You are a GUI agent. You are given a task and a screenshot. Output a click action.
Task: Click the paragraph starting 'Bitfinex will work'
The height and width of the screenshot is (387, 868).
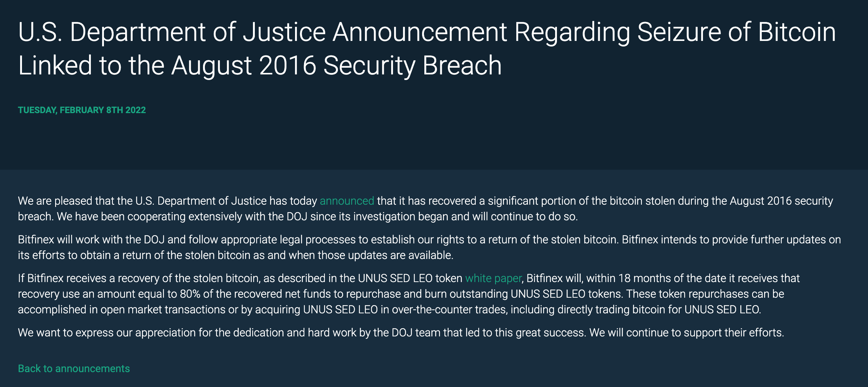[430, 247]
